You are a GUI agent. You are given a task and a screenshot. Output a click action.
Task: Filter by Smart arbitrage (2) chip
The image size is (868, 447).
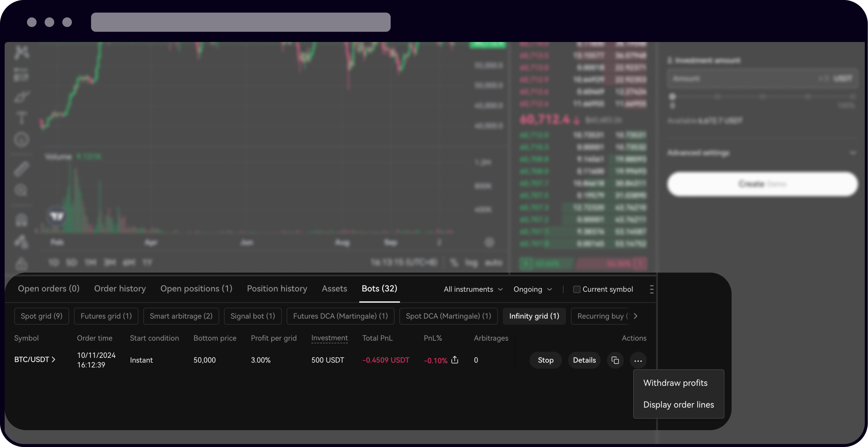click(x=181, y=316)
